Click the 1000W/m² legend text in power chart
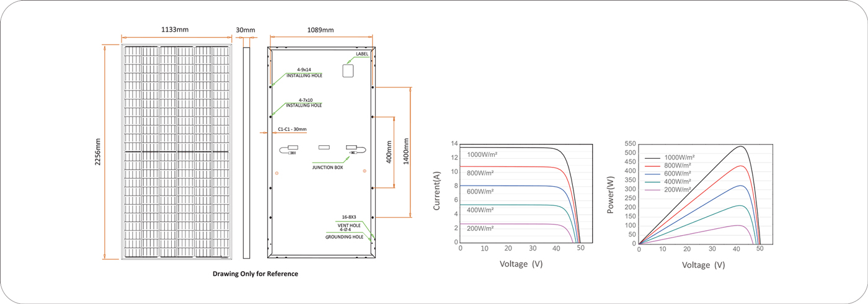Viewport: 868px width, 304px height. [x=680, y=158]
